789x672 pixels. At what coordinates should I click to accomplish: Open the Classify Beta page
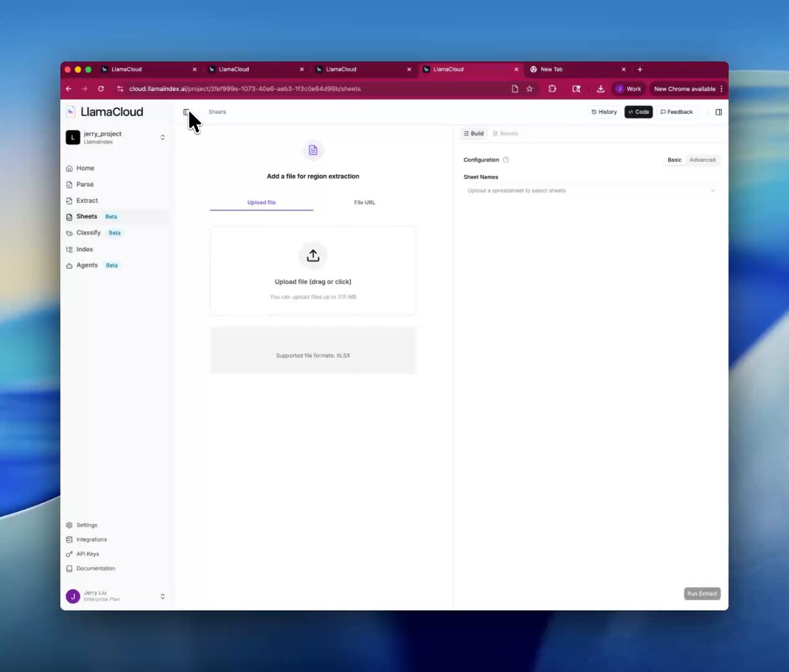(x=94, y=233)
